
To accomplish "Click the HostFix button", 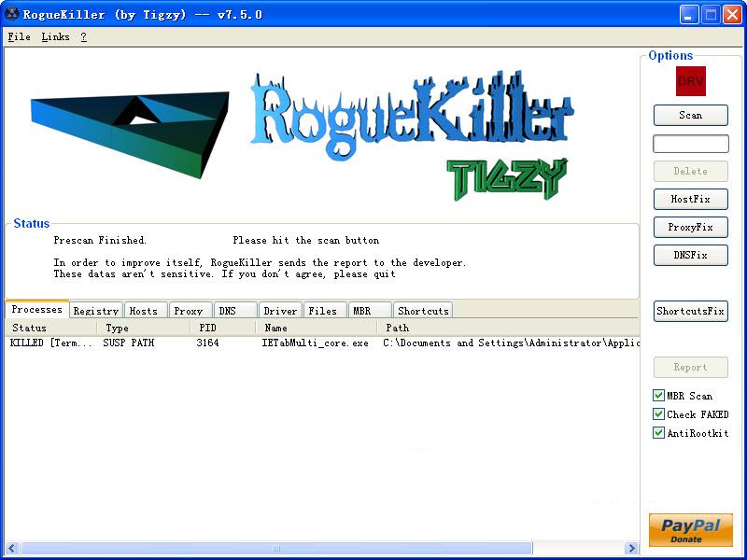I will [690, 199].
